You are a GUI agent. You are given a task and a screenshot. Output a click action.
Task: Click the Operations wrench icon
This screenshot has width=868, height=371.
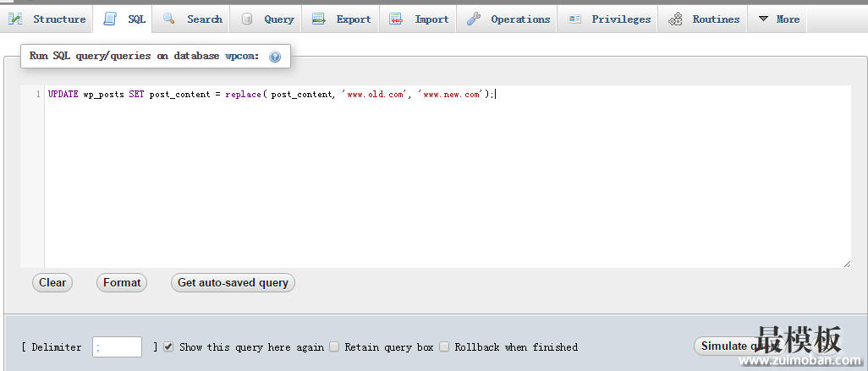[x=474, y=19]
